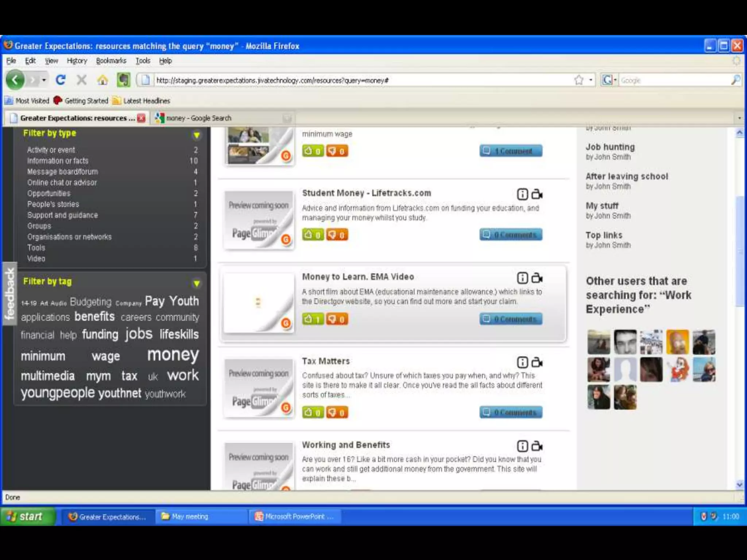Click the Firefox back arrow button
The height and width of the screenshot is (560, 747).
(15, 79)
